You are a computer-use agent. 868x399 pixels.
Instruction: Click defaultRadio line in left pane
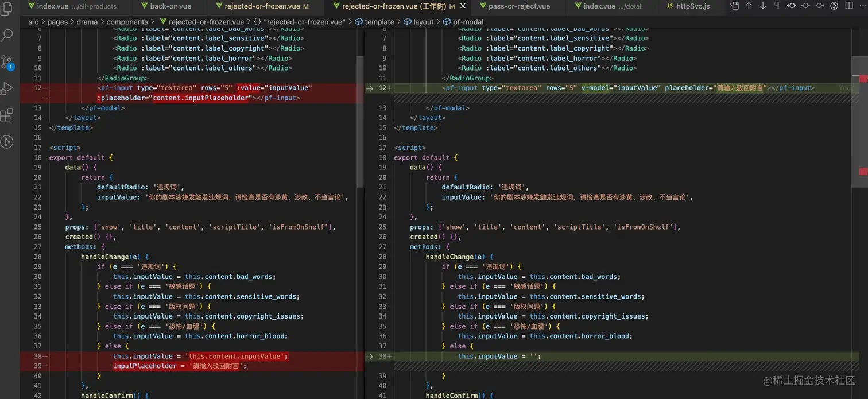pos(141,187)
